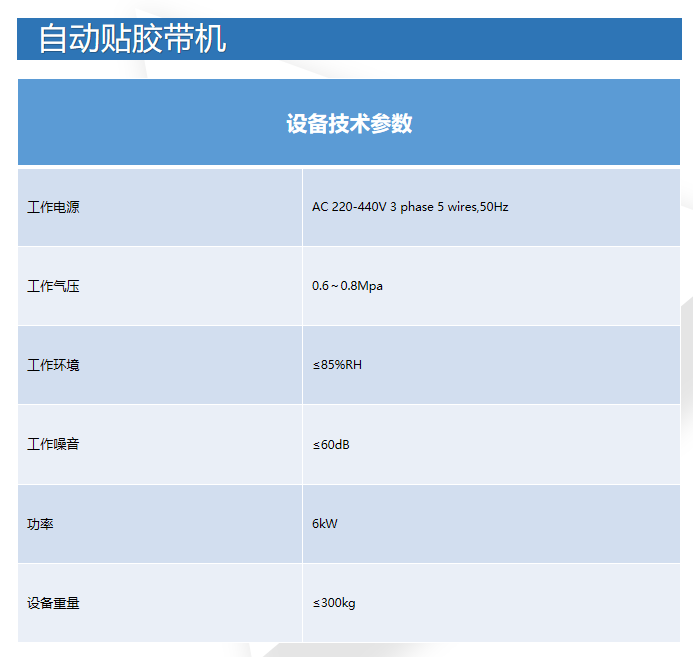The width and height of the screenshot is (693, 657).
Task: Select the value ≤85%RH
Action: pos(337,365)
